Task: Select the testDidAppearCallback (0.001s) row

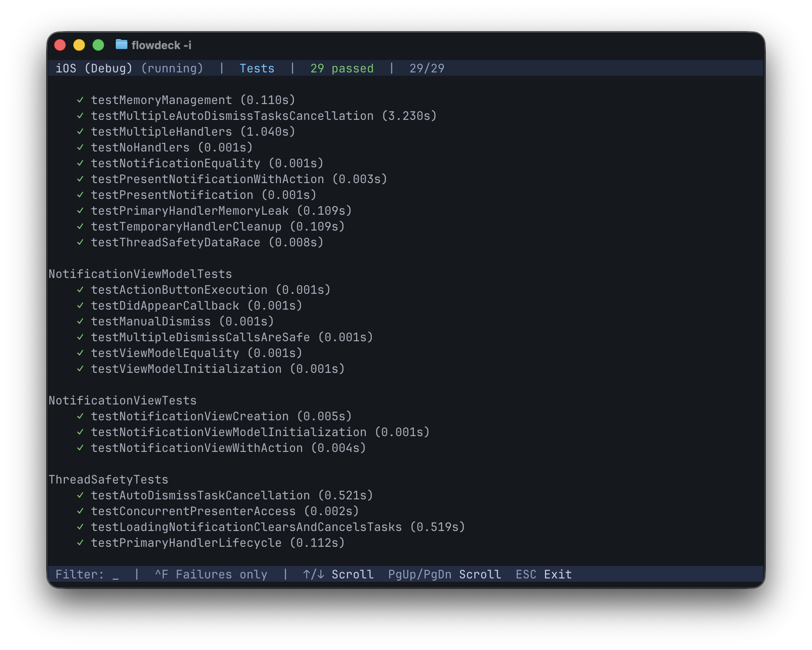Action: coord(189,305)
